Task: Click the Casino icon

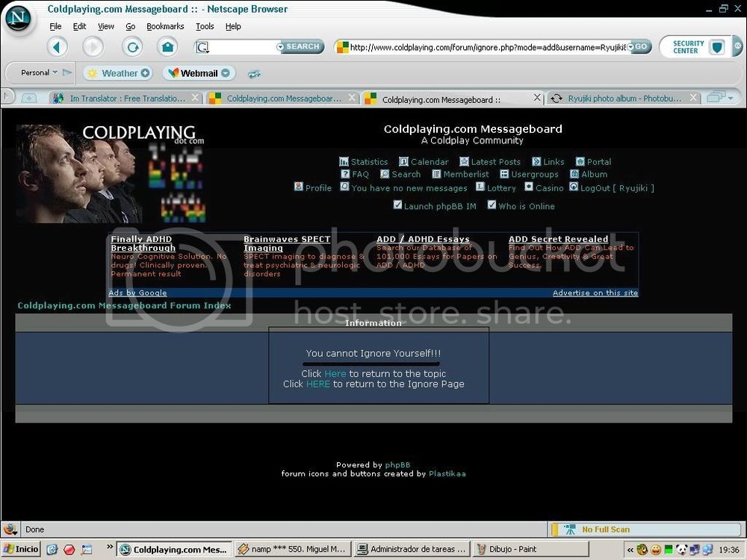Action: click(529, 187)
